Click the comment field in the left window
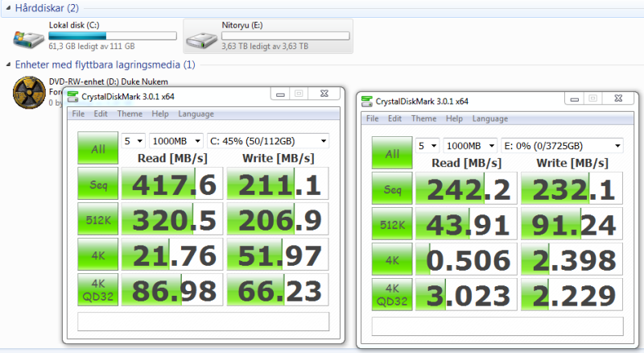The image size is (644, 353). (x=204, y=322)
